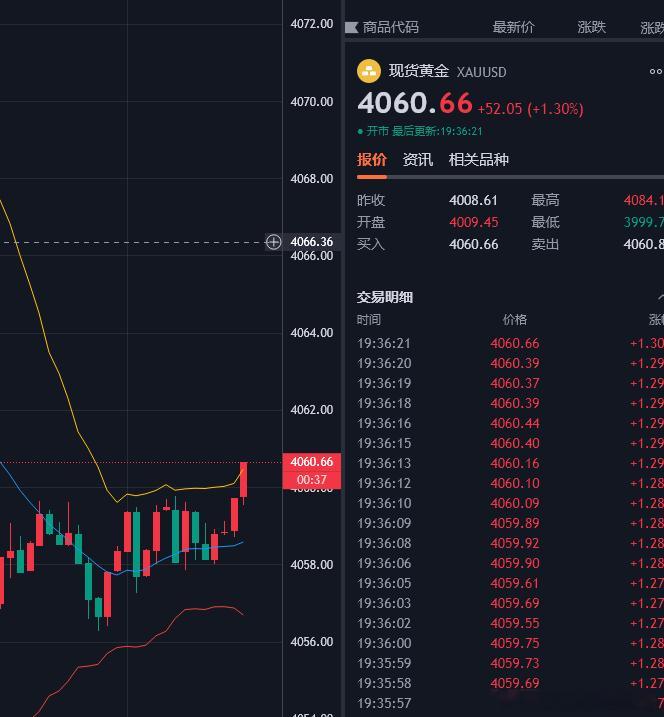664x717 pixels.
Task: Click the 现货黄金 symbol name
Action: (418, 71)
